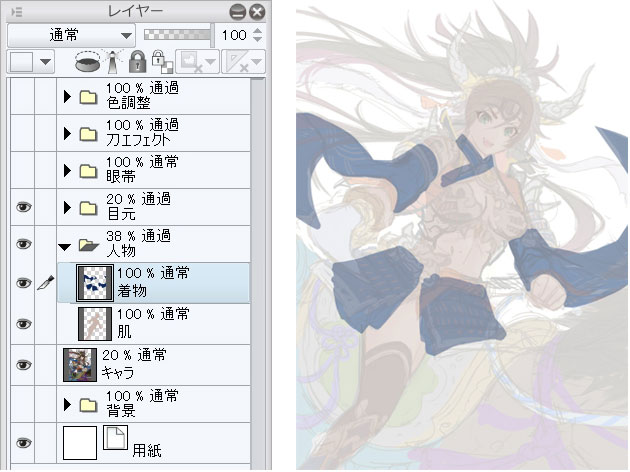Click the pen editing icon on 着物 layer
Viewport: 630px width, 472px height.
[45, 283]
